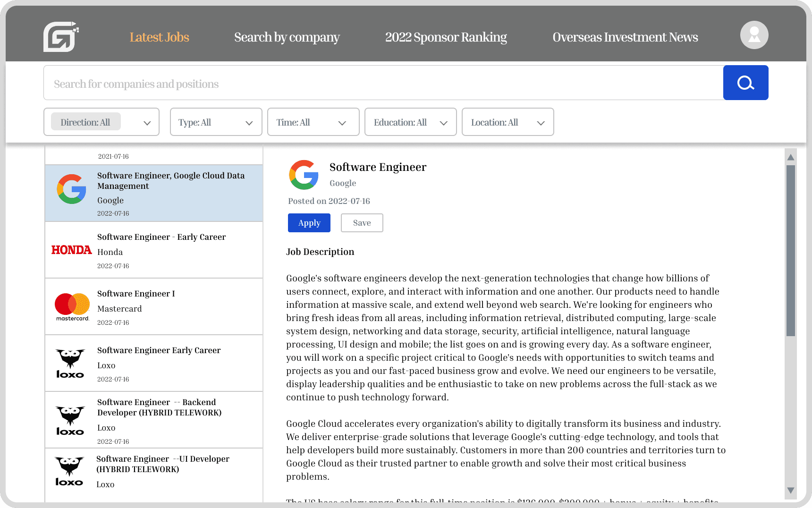Screen dimensions: 812x508
Task: Open the Time: All dropdown
Action: click(313, 122)
